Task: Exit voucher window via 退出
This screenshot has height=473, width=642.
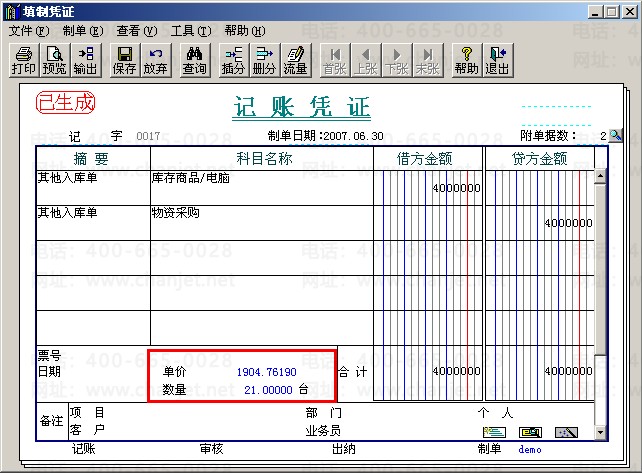Action: click(497, 60)
